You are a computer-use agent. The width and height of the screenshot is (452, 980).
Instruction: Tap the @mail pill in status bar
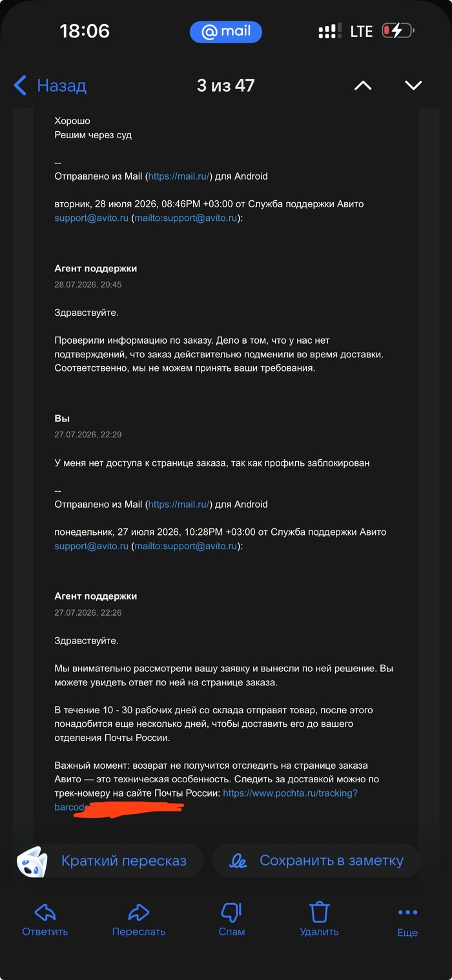point(225,31)
